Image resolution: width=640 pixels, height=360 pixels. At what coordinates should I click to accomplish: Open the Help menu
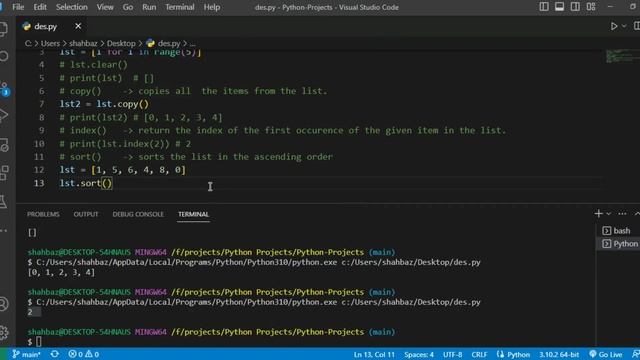tap(212, 7)
